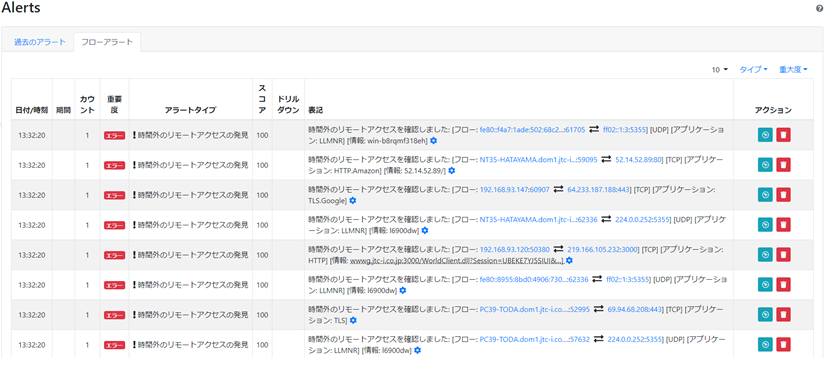Select the フローアラート tab
This screenshot has height=383, width=827.
tap(107, 42)
